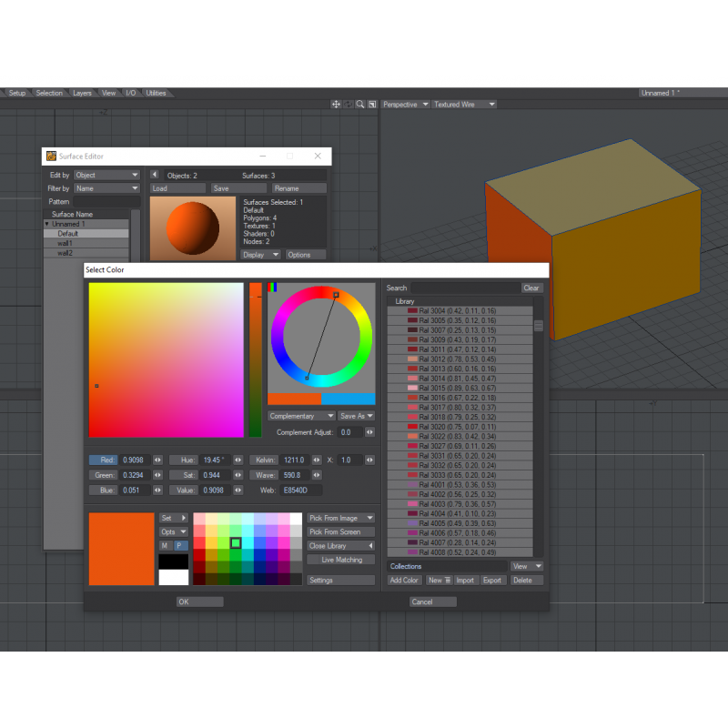
Task: Select the wall2 surface
Action: tap(66, 253)
